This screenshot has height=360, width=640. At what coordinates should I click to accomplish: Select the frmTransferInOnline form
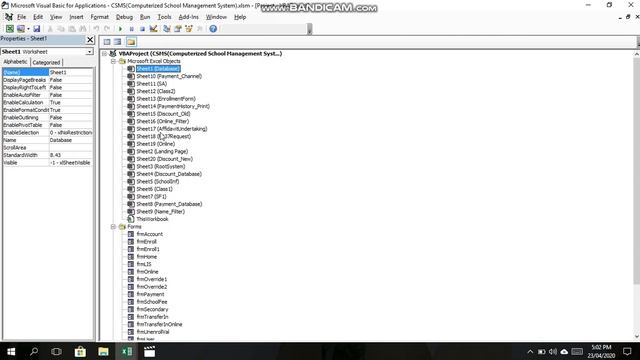click(160, 324)
